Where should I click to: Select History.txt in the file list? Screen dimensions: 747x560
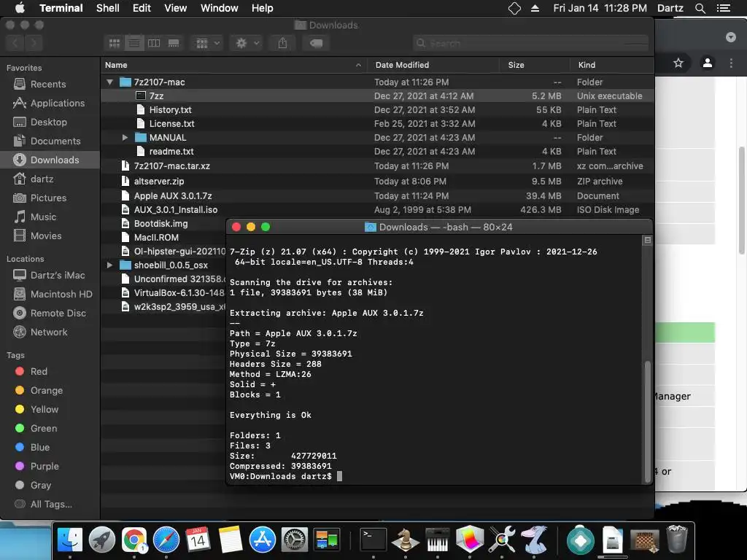[377, 109]
